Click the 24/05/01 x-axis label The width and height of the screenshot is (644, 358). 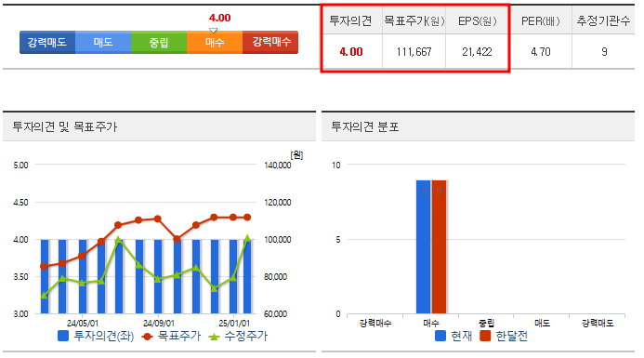[83, 324]
